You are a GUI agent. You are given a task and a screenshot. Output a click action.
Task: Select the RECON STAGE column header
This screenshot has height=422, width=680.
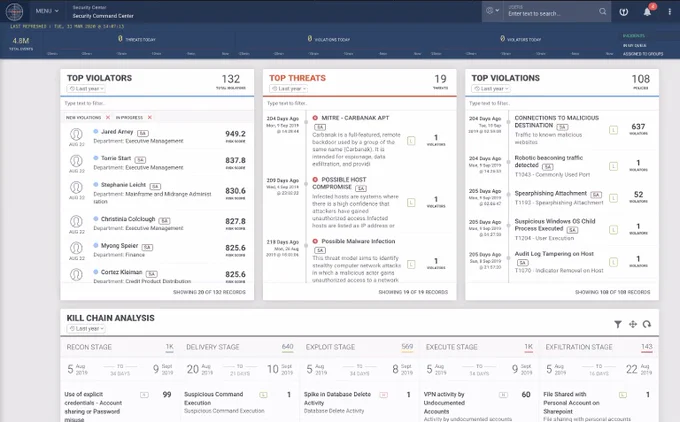click(89, 347)
